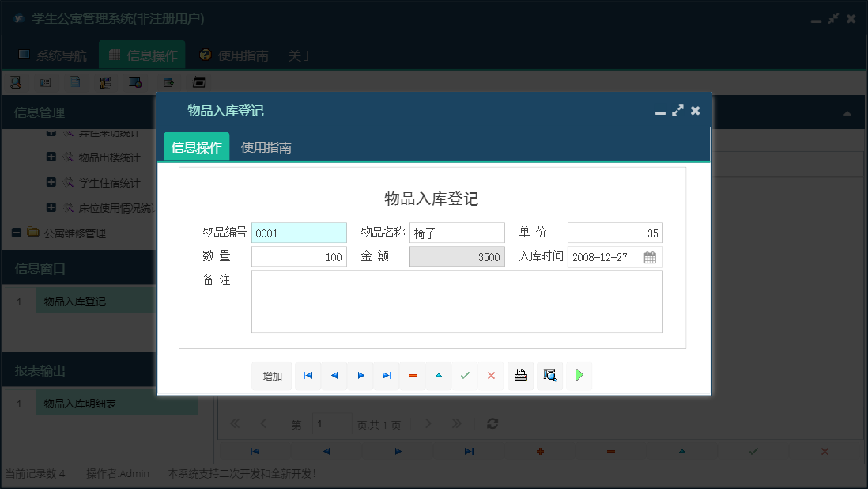Click the first-record arrow in the bottom pager
The image size is (868, 489).
pos(255,450)
